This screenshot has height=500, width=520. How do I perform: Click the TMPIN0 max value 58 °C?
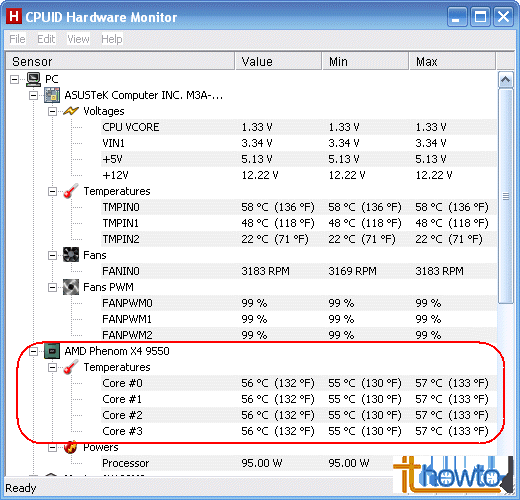pyautogui.click(x=452, y=207)
